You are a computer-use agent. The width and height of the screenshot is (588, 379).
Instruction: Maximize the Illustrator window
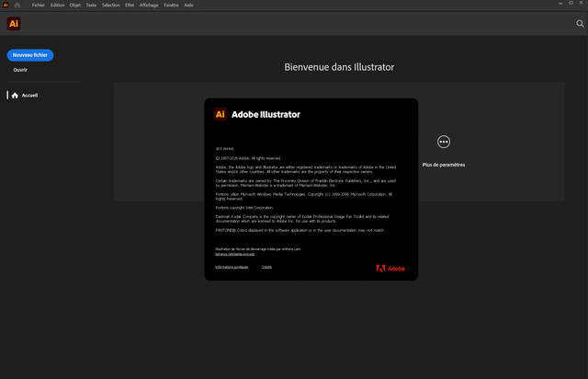[571, 3]
